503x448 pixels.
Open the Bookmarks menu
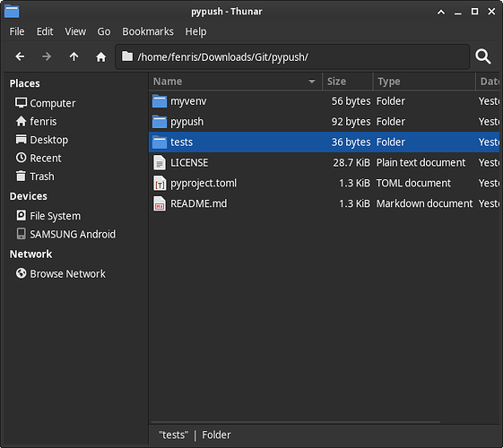tap(148, 31)
